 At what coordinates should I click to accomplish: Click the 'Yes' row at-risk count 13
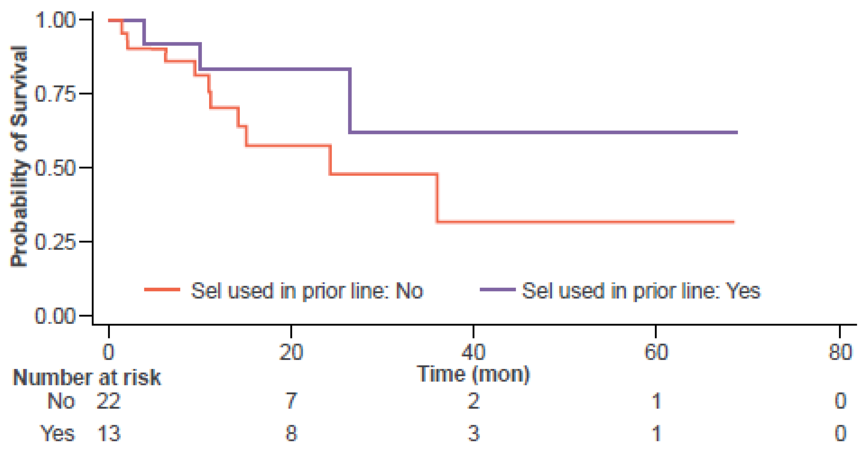tap(108, 433)
